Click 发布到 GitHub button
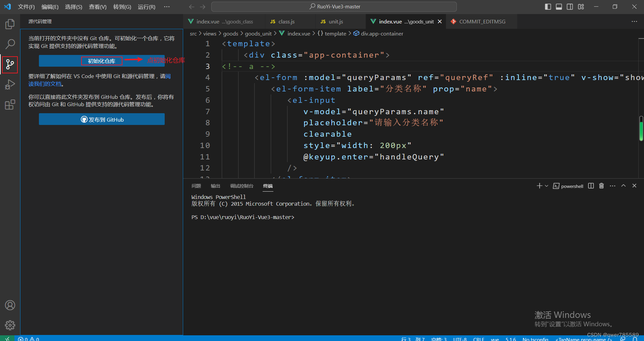This screenshot has height=341, width=644. 102,119
